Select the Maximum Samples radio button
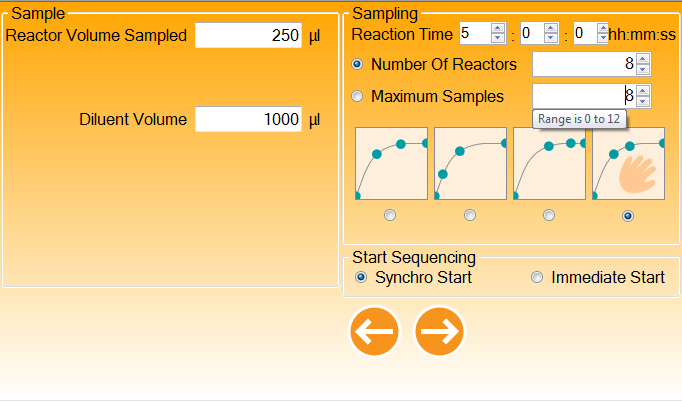682x403 pixels. click(358, 97)
